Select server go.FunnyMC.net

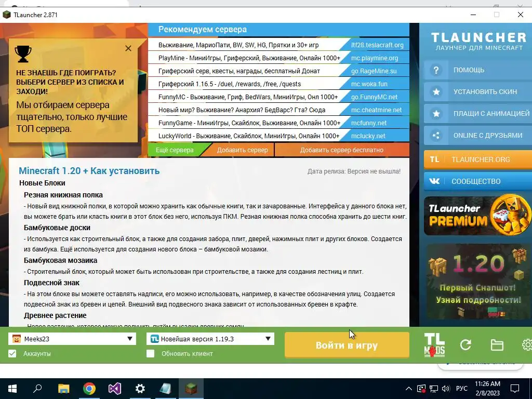374,97
